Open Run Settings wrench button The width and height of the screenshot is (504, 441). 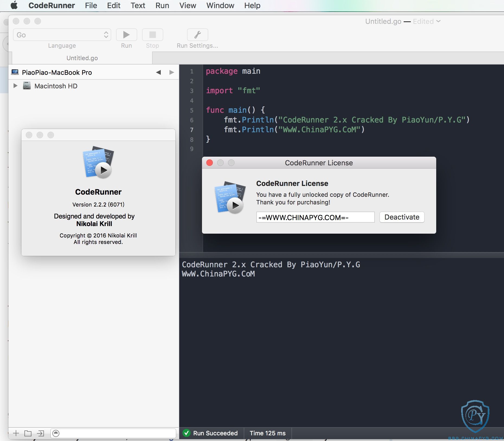point(197,35)
